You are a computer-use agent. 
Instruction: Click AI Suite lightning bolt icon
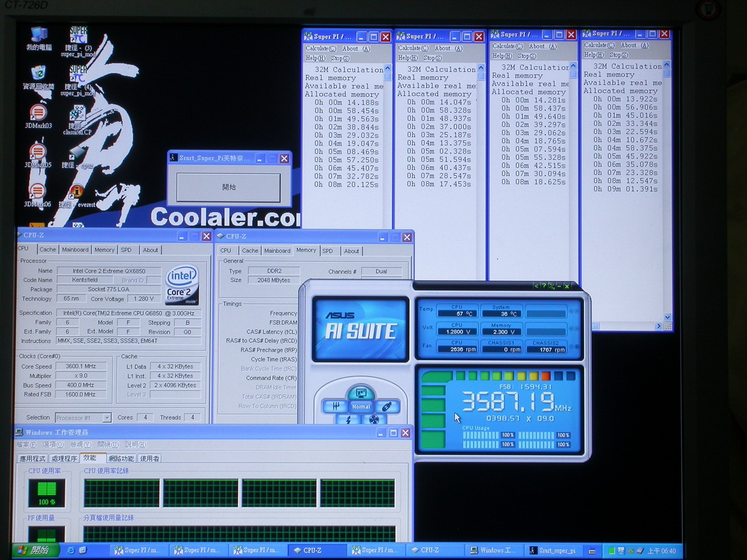click(x=348, y=419)
